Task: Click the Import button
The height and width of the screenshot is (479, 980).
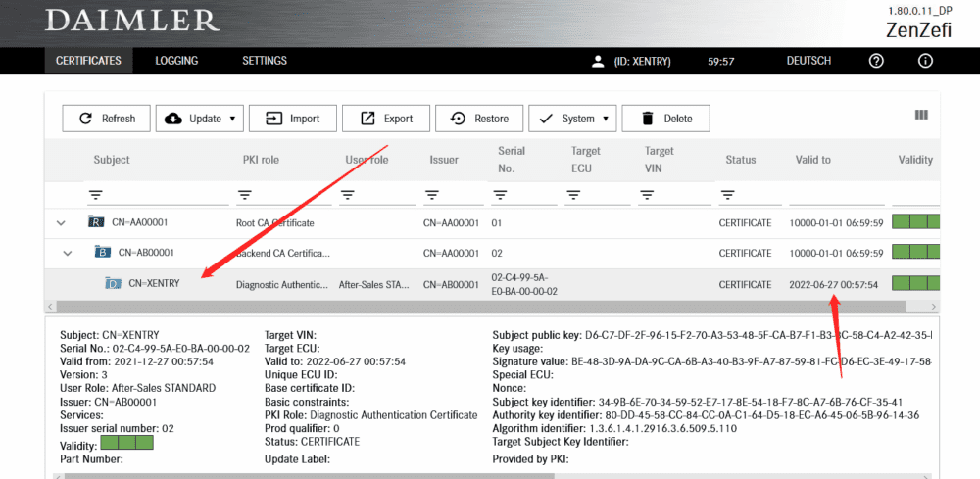Action: point(292,119)
